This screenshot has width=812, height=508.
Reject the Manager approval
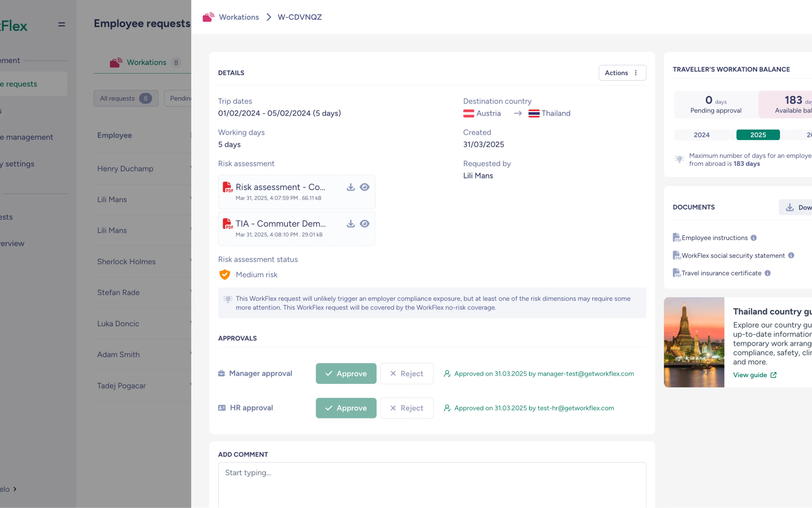(407, 374)
